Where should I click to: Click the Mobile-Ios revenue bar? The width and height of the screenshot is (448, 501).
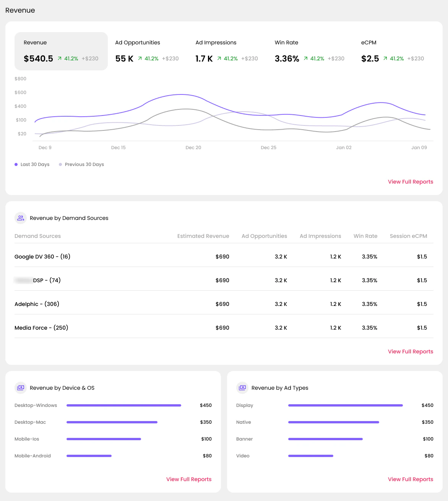(x=104, y=439)
